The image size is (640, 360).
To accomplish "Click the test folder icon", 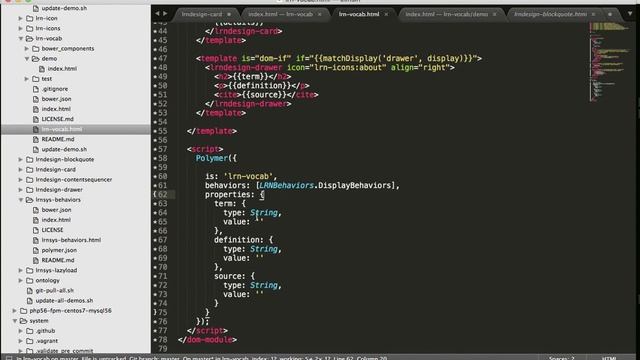I will click(x=36, y=79).
